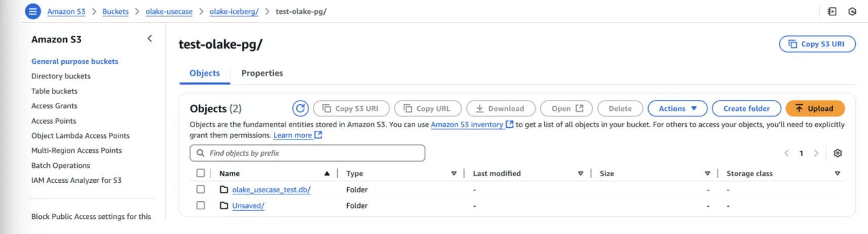Open the Actions dropdown menu
This screenshot has width=868, height=234.
click(x=677, y=108)
